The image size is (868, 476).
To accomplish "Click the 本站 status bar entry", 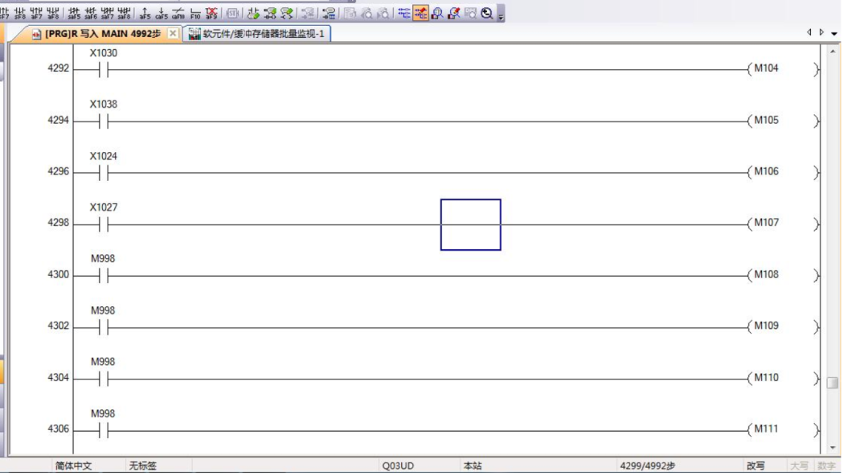I will [x=473, y=466].
